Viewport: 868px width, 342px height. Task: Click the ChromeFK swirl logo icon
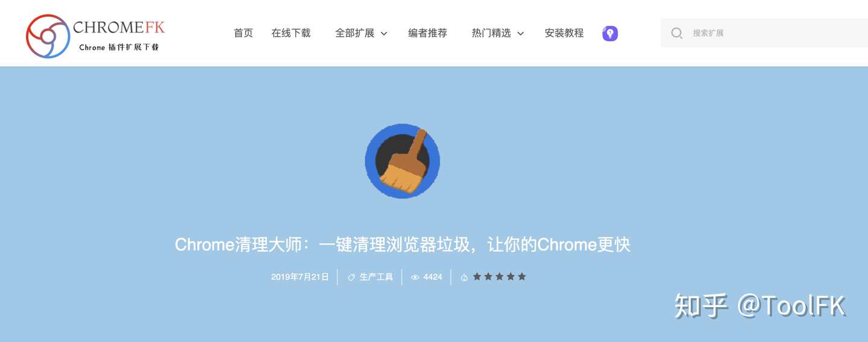[48, 36]
